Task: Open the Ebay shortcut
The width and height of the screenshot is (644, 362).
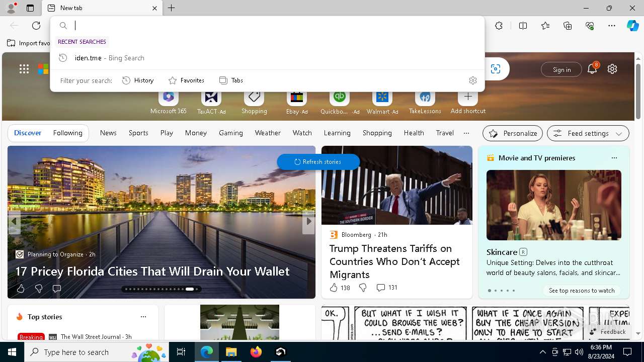Action: pos(297,102)
